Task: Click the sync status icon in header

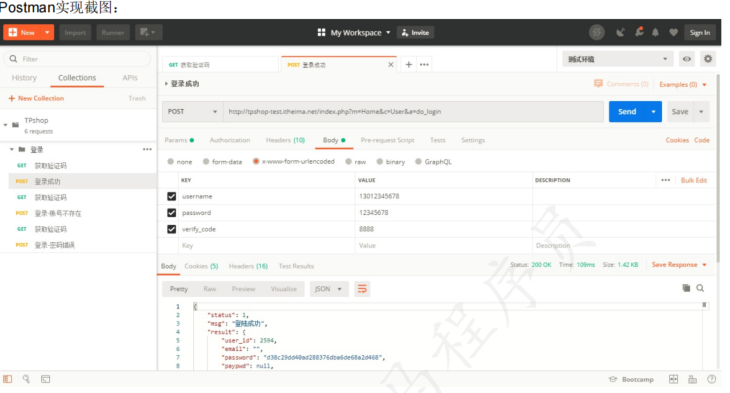Action: point(597,32)
